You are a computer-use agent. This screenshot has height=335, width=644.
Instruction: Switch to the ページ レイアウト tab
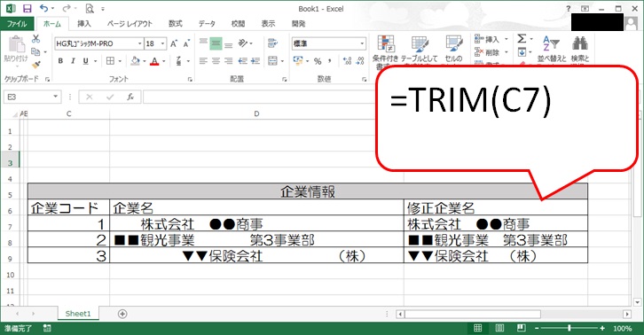[x=130, y=24]
